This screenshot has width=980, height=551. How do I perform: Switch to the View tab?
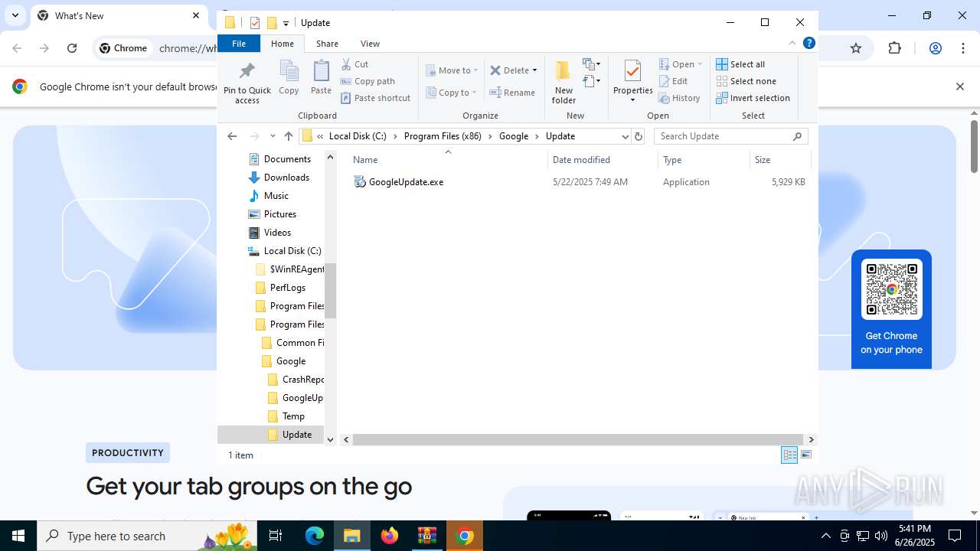tap(370, 44)
